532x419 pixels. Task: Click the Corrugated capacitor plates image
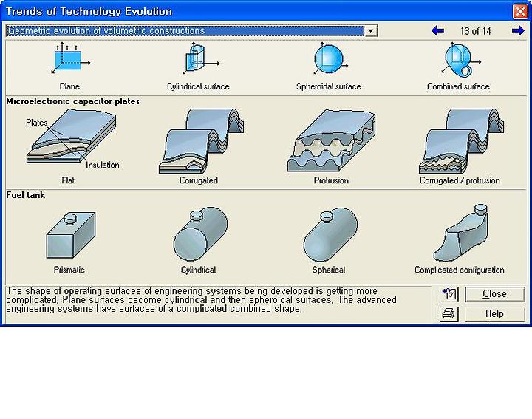coord(202,141)
